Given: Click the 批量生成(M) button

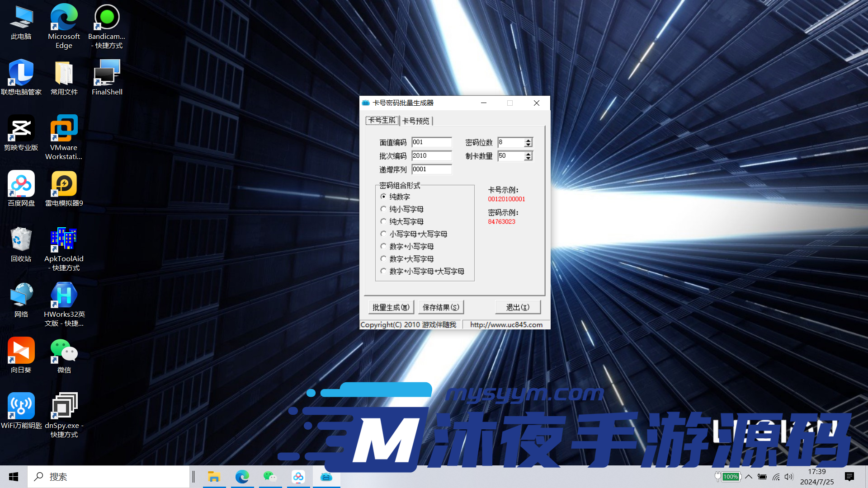Looking at the screenshot, I should click(391, 307).
